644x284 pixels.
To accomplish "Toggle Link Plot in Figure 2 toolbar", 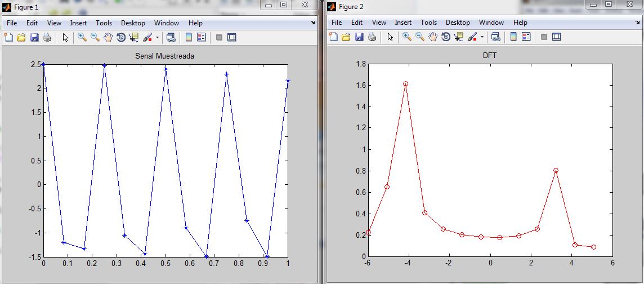I will 495,37.
